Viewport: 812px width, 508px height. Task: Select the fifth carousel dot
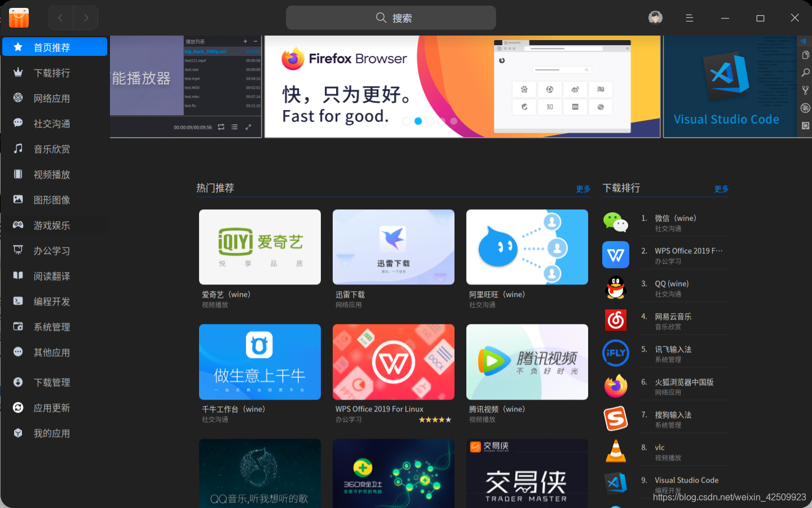454,121
